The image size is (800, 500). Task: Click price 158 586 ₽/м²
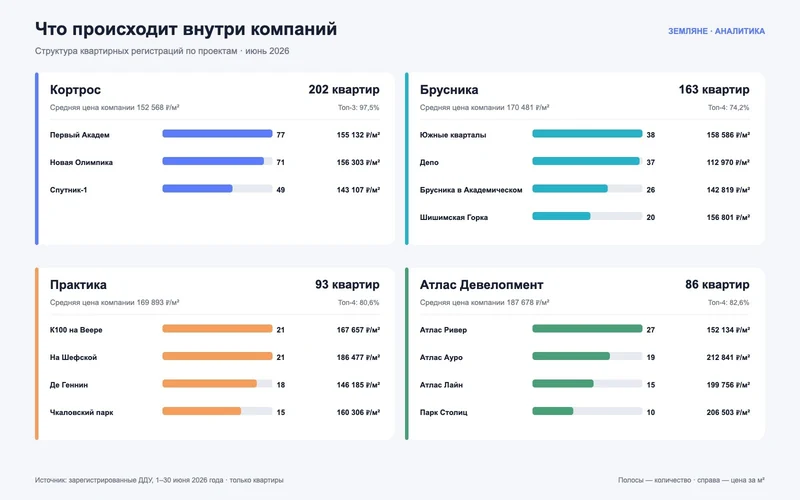pos(728,135)
